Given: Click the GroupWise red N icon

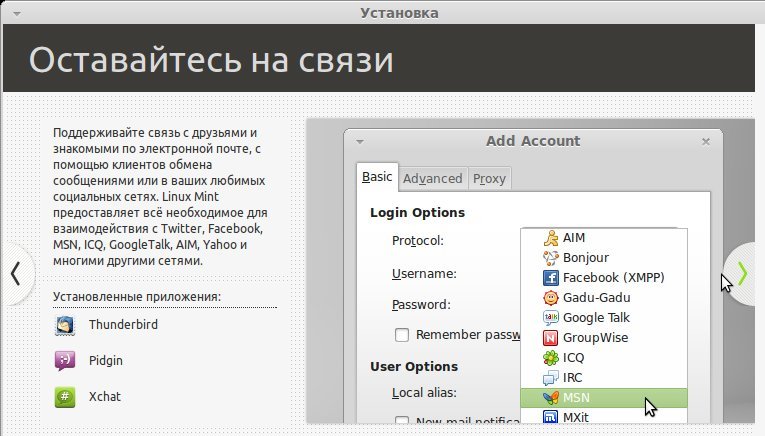Looking at the screenshot, I should pyautogui.click(x=551, y=338).
